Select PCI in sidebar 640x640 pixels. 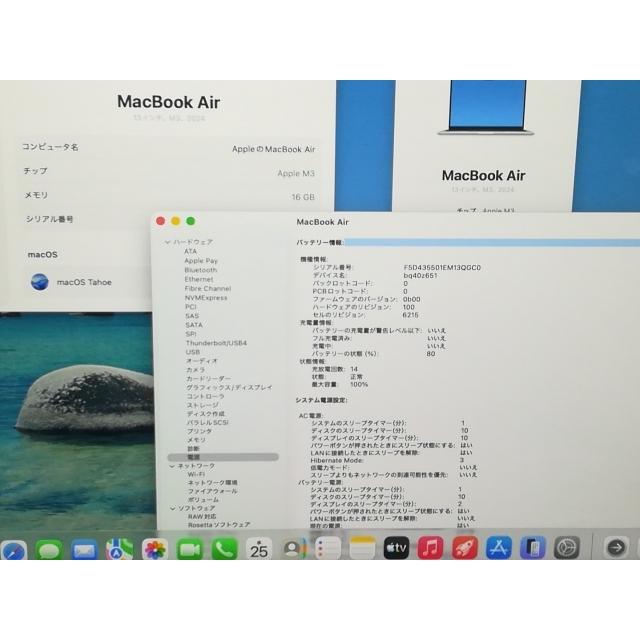coord(191,307)
